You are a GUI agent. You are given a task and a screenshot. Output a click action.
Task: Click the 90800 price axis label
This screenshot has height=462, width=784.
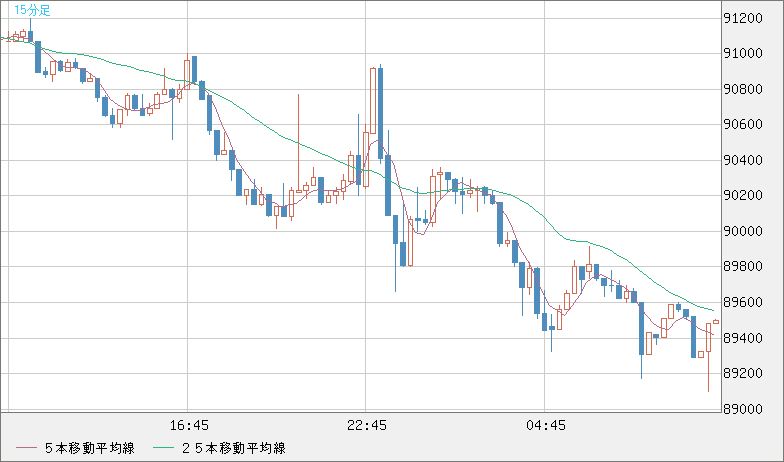click(743, 90)
